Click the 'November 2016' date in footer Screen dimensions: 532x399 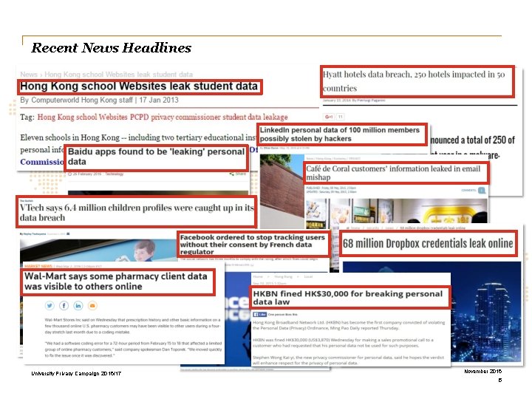[x=482, y=371]
